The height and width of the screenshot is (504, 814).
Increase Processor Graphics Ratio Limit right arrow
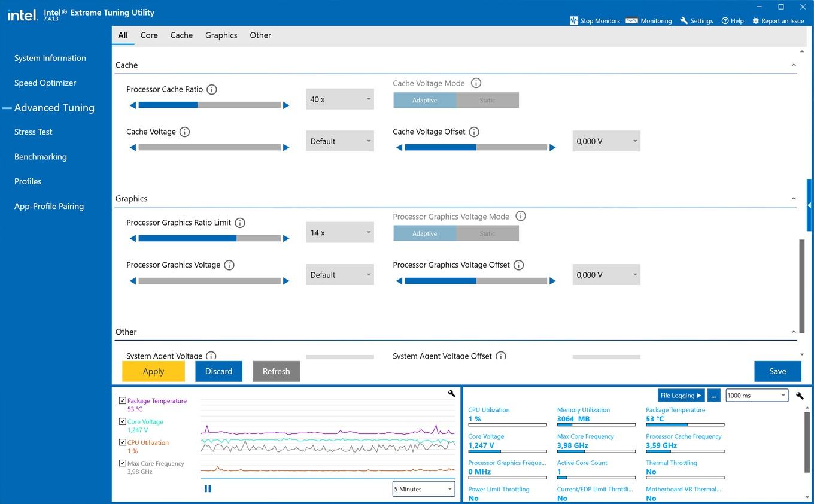[286, 238]
